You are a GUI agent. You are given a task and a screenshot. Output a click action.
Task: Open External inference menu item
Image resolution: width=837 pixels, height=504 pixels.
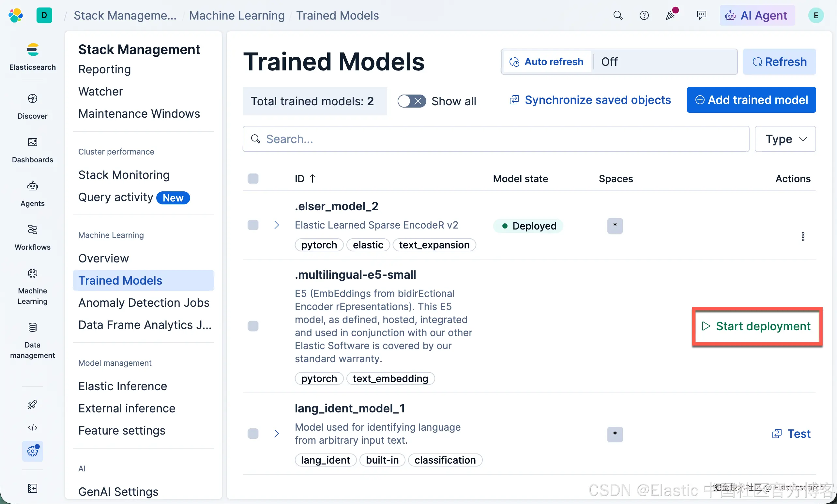[x=127, y=408]
